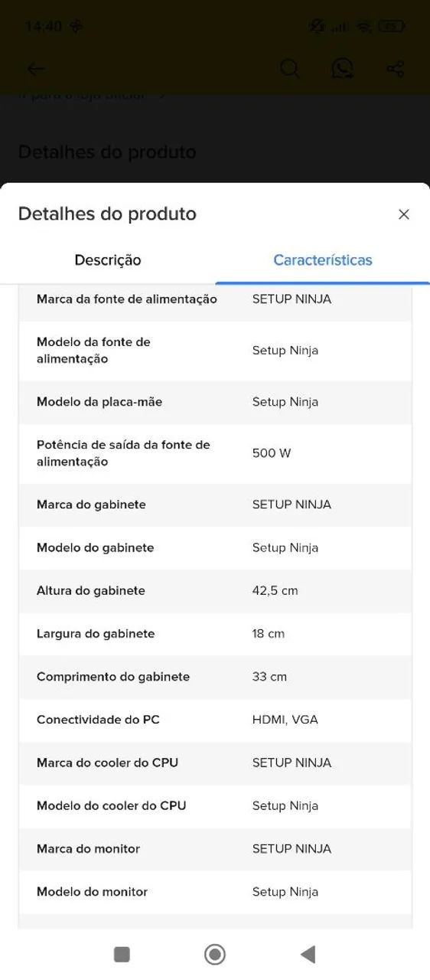Switch to the Descrição tab
Viewport: 430px width, 980px height.
coord(108,260)
